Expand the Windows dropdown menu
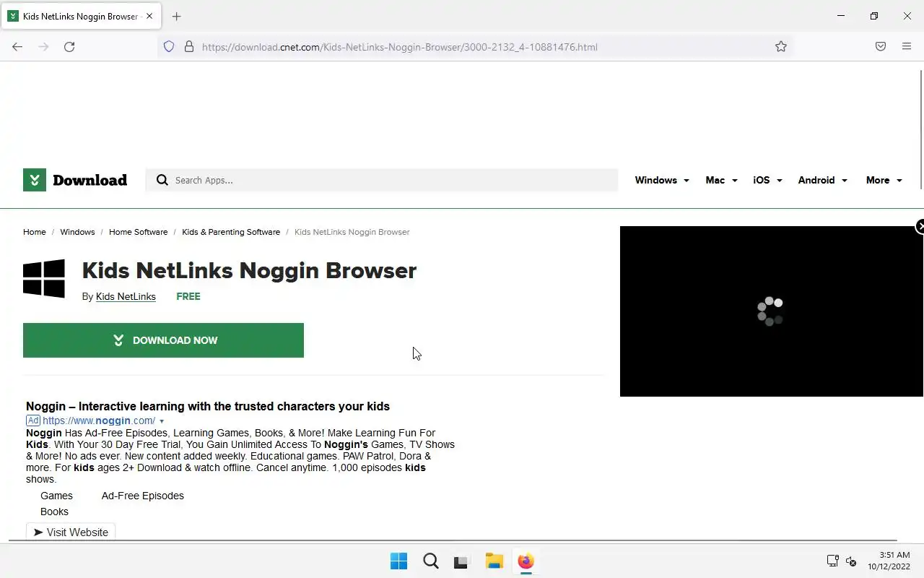 pos(662,180)
